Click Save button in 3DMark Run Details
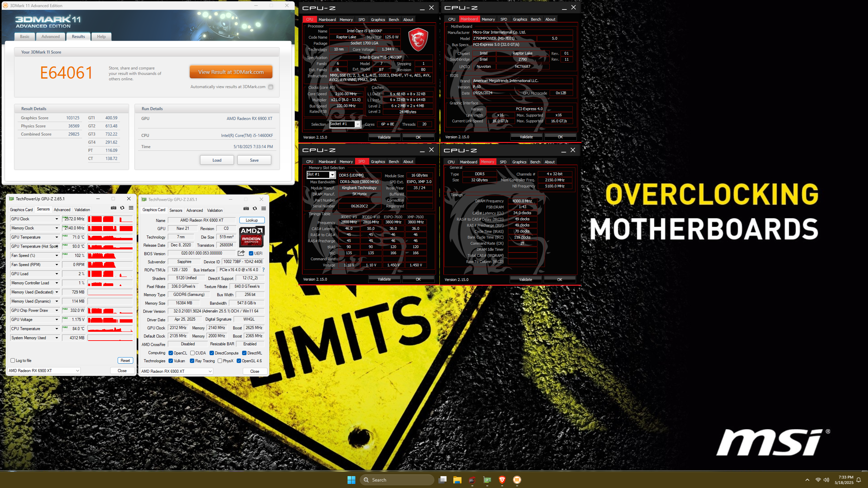This screenshot has width=868, height=488. point(254,160)
